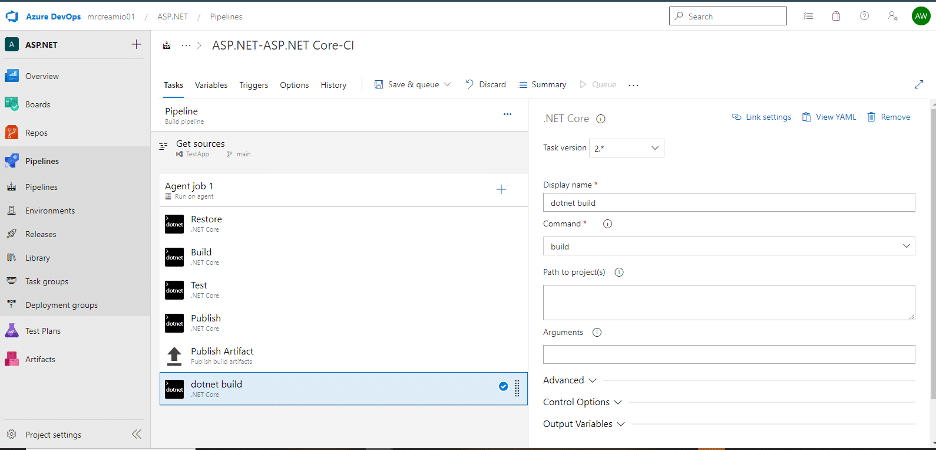Add a task to Agent job 1 with plus icon
Screen dimensions: 936x450
point(501,190)
